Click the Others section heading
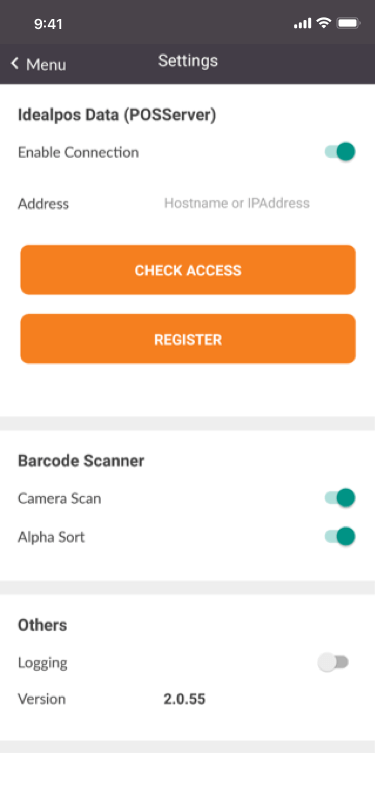The width and height of the screenshot is (375, 812). 42,625
